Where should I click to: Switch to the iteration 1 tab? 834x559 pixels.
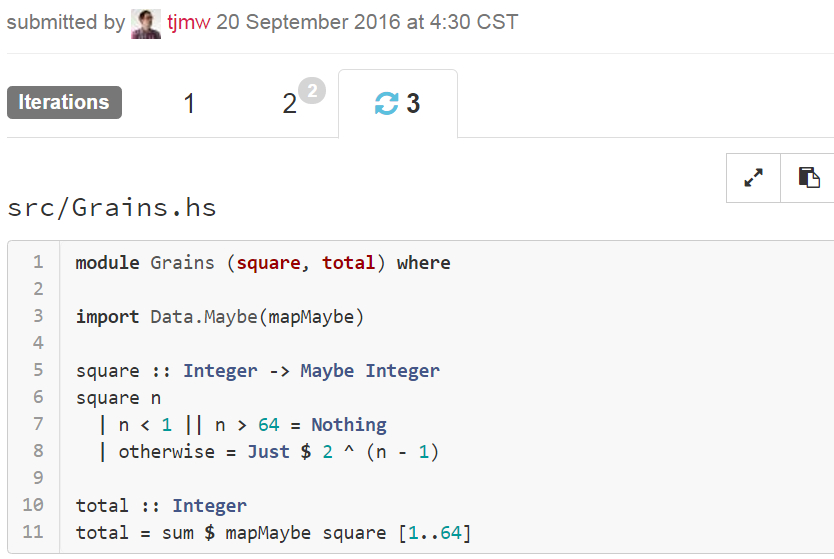click(x=189, y=103)
